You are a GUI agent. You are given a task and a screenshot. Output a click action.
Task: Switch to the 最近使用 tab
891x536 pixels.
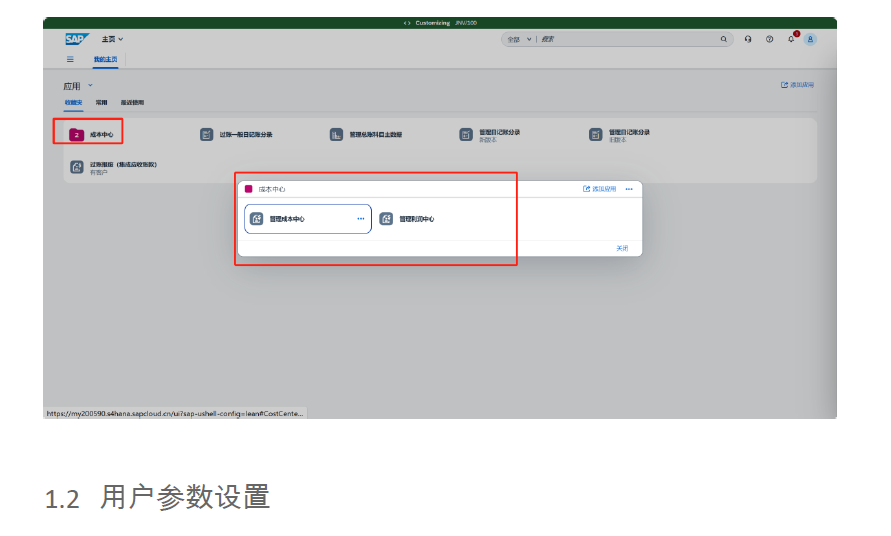coord(132,103)
